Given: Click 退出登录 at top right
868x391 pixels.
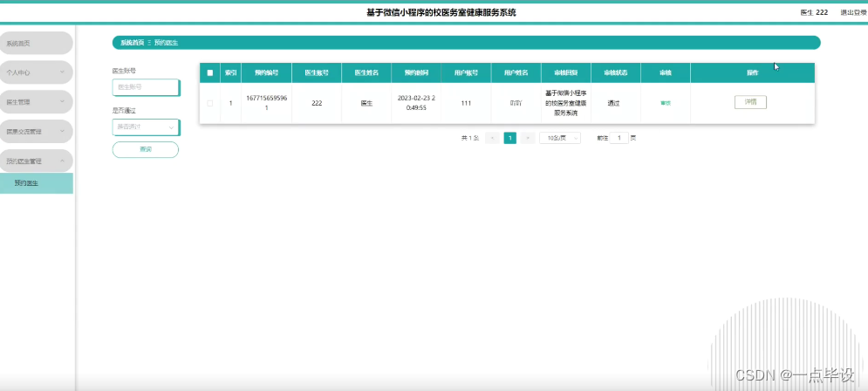Looking at the screenshot, I should click(x=853, y=12).
